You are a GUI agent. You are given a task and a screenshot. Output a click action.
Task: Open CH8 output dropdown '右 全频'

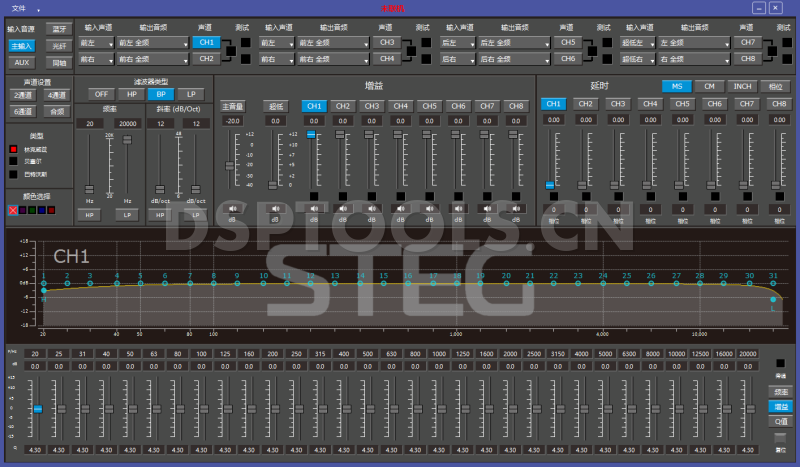(x=694, y=59)
